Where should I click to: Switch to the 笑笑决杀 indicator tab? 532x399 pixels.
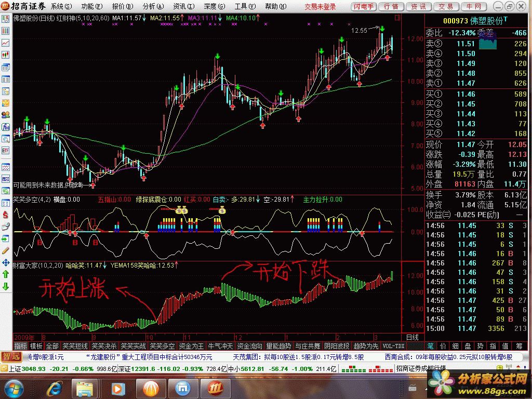[x=104, y=346]
